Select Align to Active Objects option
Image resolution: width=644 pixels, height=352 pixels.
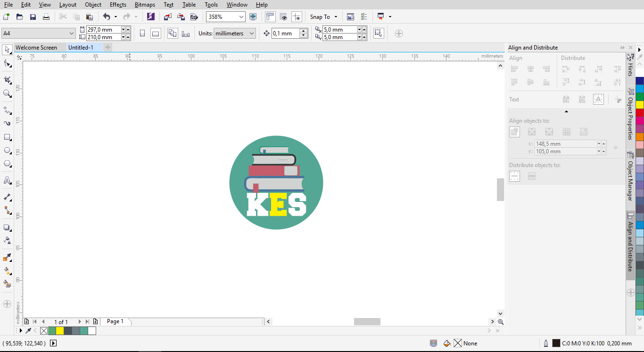click(x=514, y=132)
